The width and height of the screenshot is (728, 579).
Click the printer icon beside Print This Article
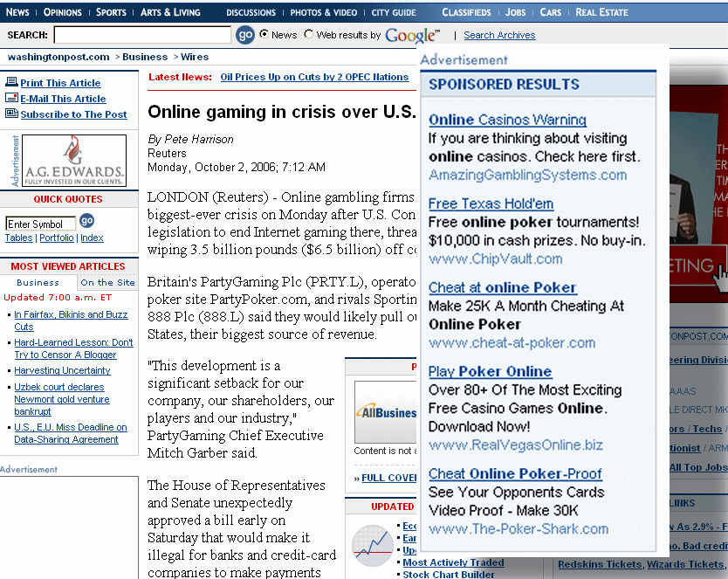pos(11,82)
